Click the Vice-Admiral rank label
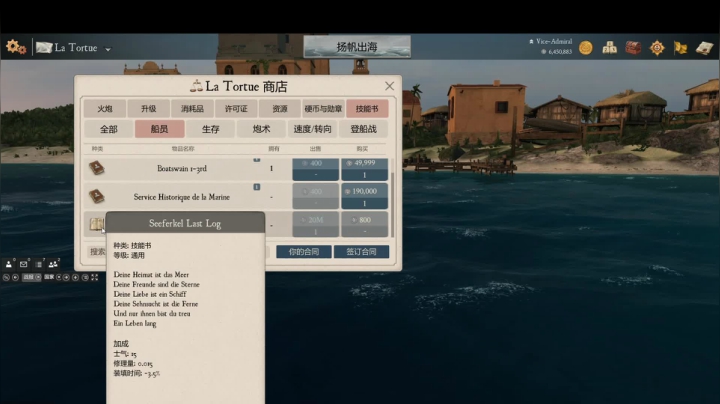 tap(554, 41)
